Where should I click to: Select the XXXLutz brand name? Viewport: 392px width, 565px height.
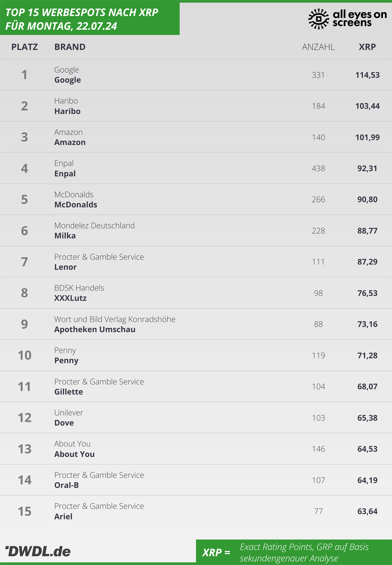point(70,298)
